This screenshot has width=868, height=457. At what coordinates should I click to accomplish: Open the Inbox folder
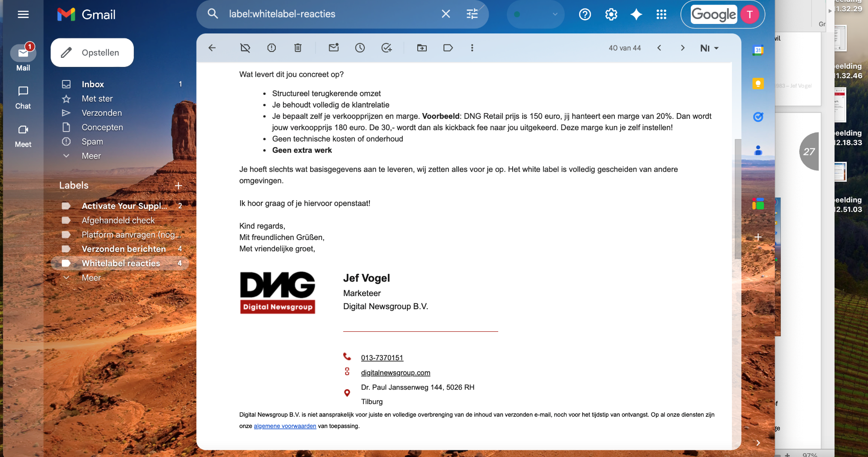93,84
